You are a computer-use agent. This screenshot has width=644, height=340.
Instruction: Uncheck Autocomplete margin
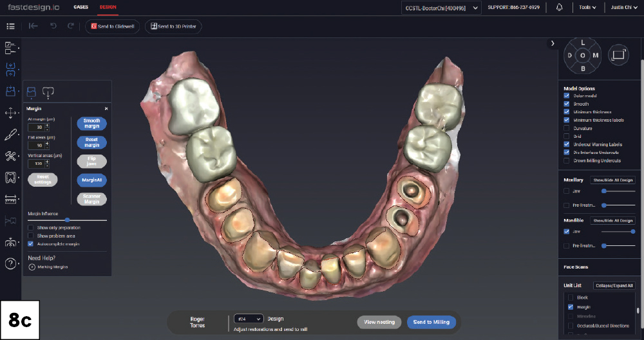[30, 244]
